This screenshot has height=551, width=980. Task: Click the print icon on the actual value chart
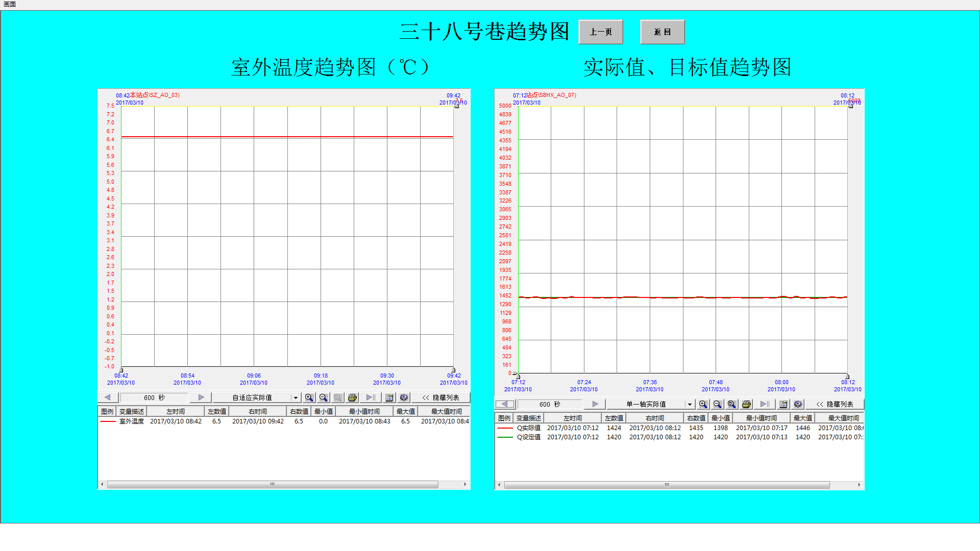point(746,404)
